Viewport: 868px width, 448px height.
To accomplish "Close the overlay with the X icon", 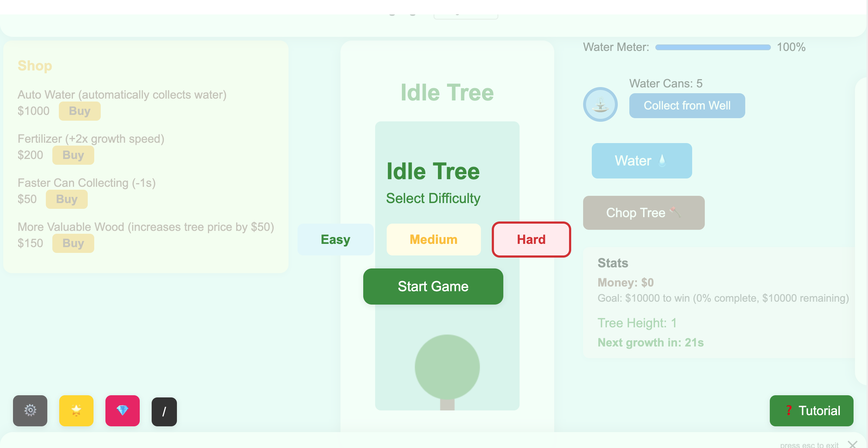I will pos(852,444).
